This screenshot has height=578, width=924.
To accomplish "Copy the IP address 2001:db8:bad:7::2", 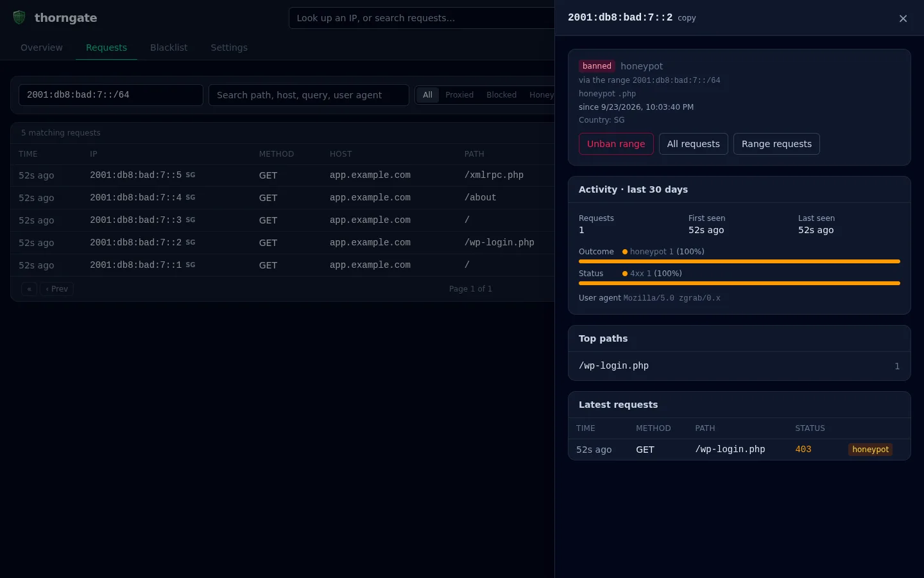I will coord(687,18).
